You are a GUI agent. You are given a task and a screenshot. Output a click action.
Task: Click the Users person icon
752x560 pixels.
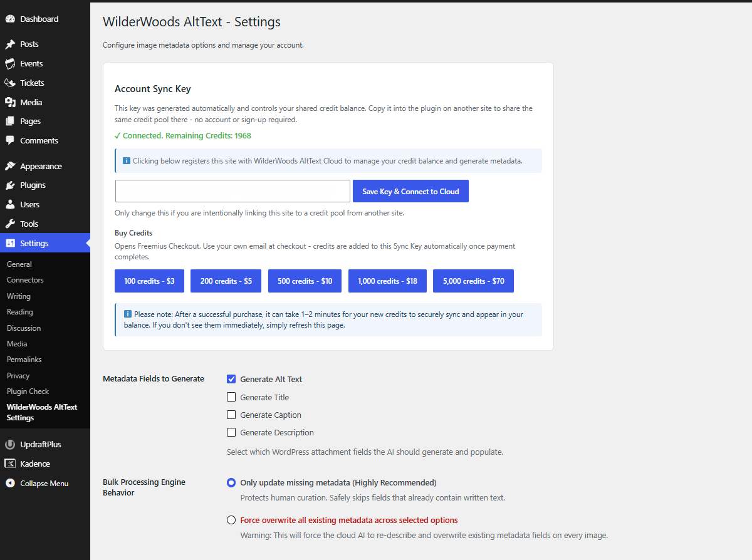(x=10, y=204)
